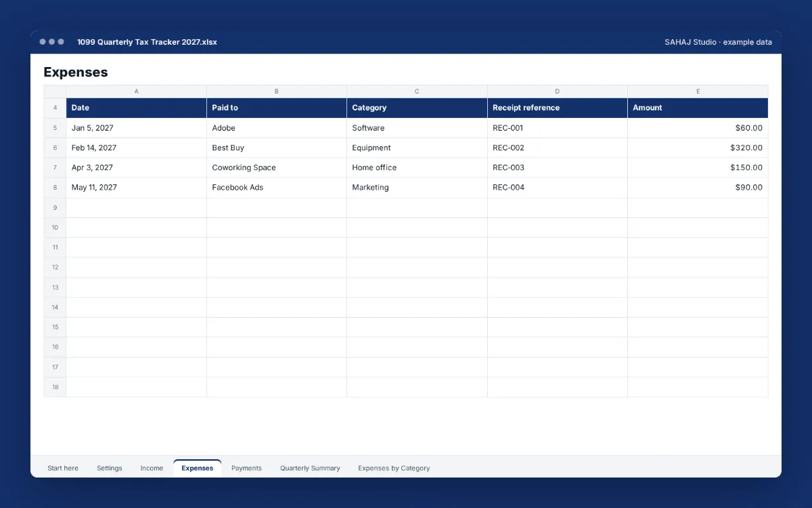The image size is (812, 508).
Task: Select row 8 header number
Action: pos(55,188)
